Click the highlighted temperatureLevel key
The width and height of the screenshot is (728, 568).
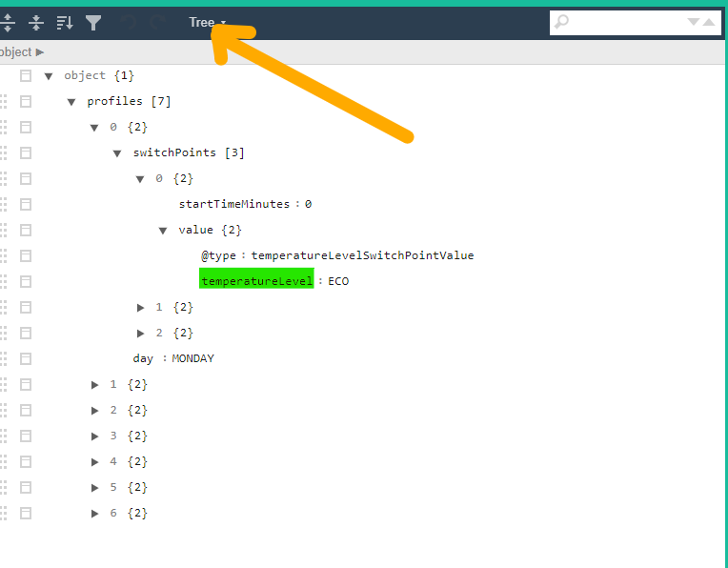pos(256,281)
